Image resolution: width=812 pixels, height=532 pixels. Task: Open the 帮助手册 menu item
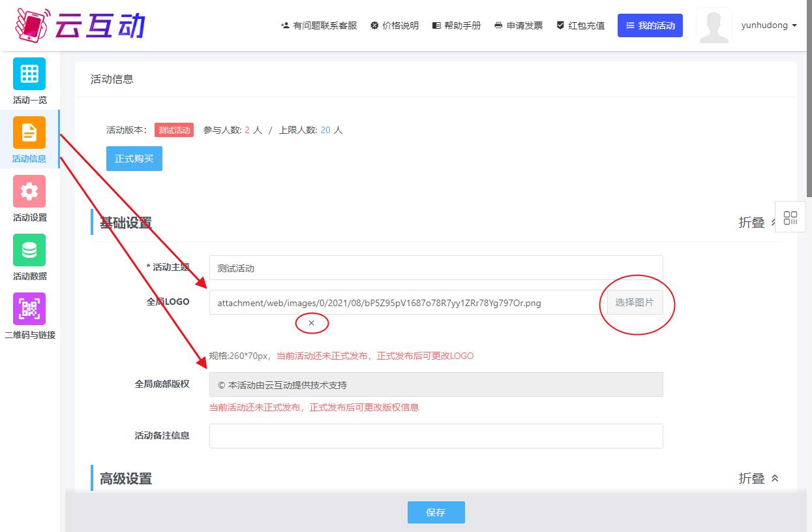coord(457,25)
